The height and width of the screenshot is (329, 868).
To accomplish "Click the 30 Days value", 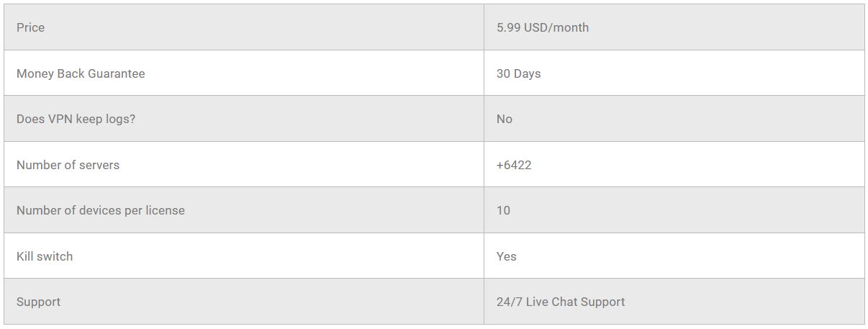I will point(518,73).
